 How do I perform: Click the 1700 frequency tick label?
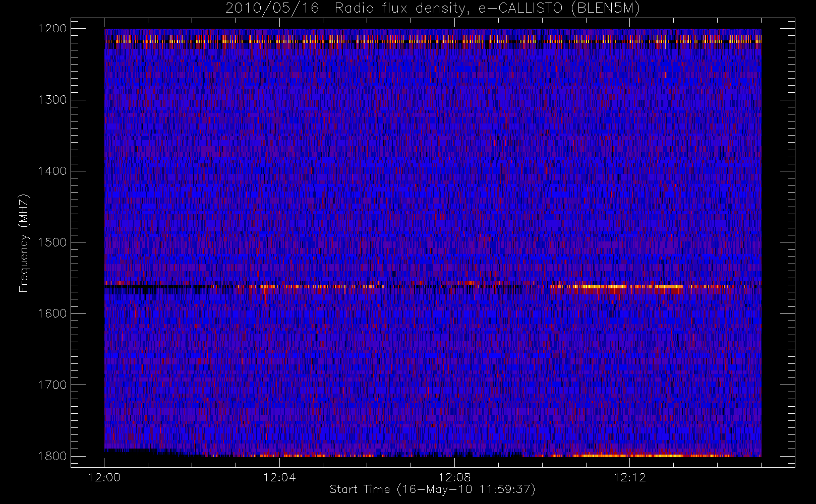click(52, 385)
